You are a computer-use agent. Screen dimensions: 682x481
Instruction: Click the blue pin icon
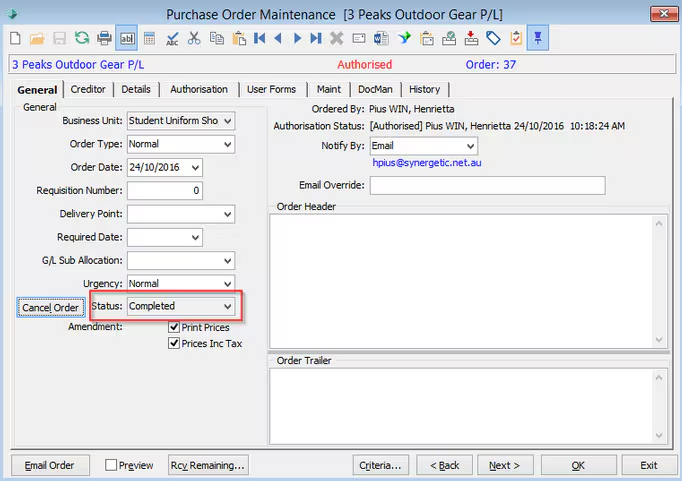538,38
